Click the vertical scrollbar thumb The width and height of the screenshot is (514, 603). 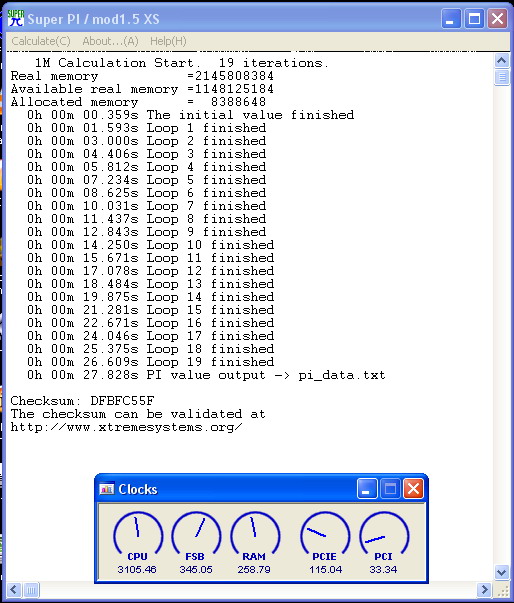coord(502,77)
